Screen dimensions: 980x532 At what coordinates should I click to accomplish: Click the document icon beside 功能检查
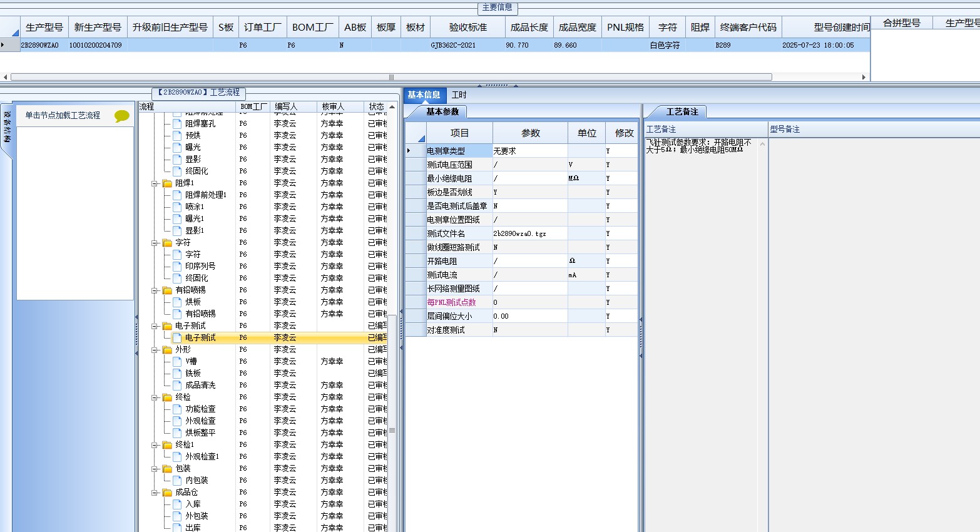177,409
